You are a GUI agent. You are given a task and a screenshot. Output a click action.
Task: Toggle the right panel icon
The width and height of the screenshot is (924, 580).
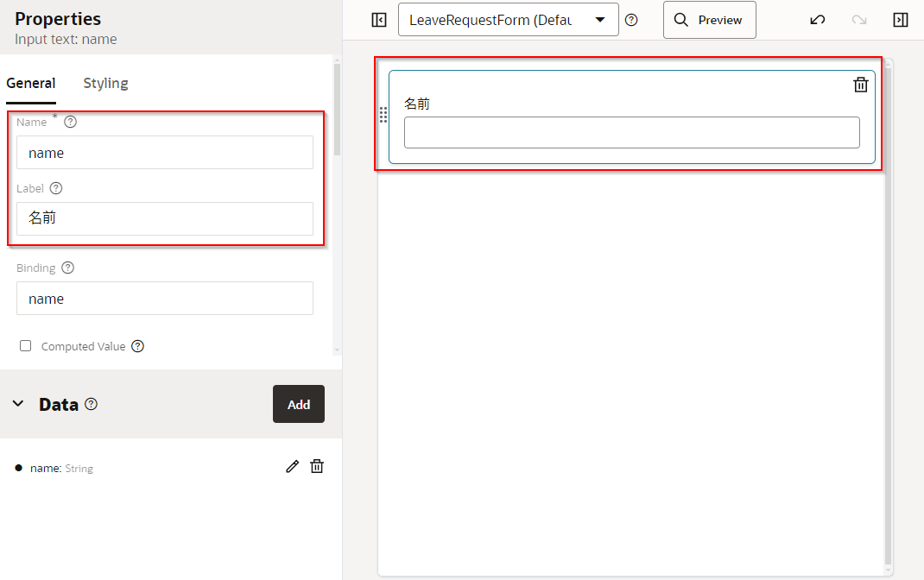click(x=900, y=20)
